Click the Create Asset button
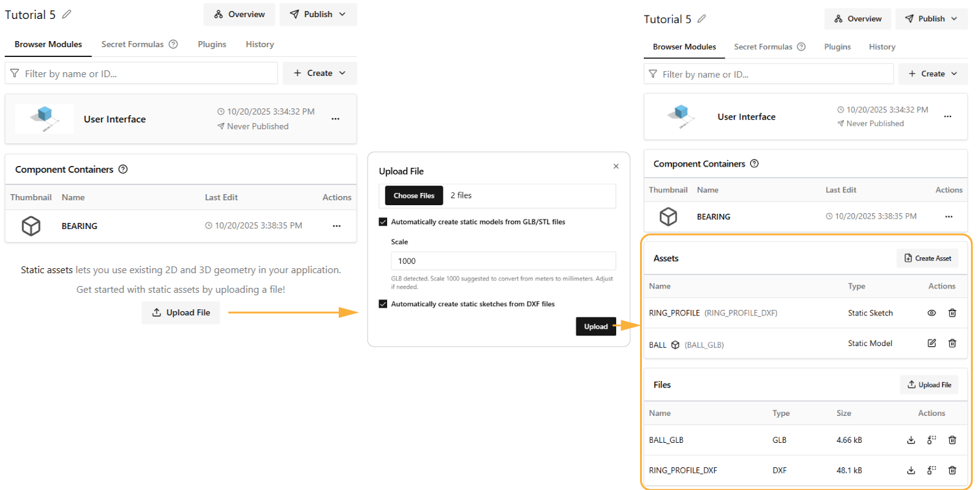 click(x=927, y=258)
